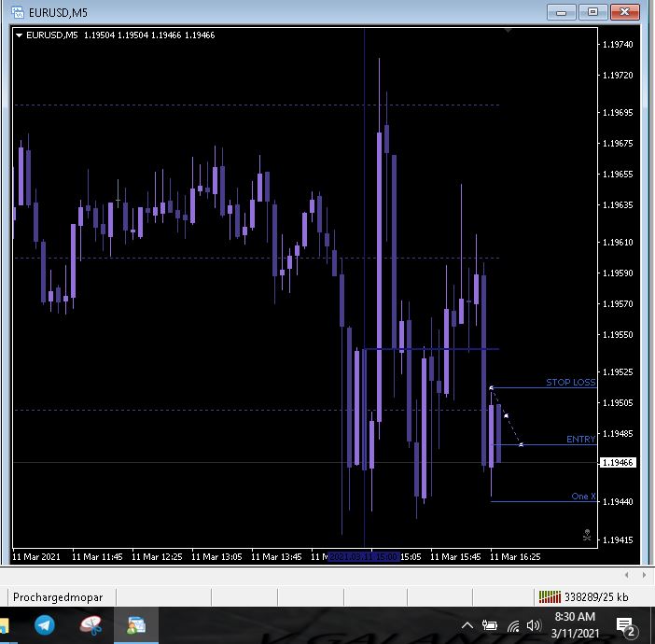This screenshot has width=655, height=644.
Task: Open the Snipping Tool taskbar icon
Action: (91, 625)
